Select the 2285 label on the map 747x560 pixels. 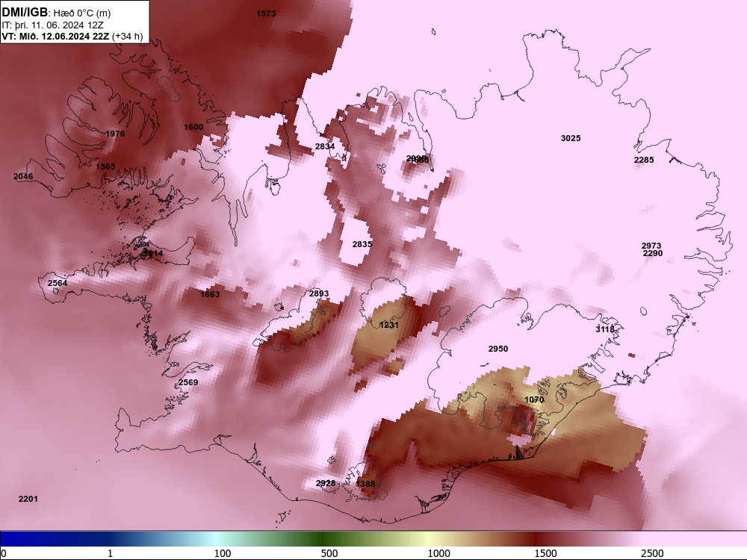[644, 160]
